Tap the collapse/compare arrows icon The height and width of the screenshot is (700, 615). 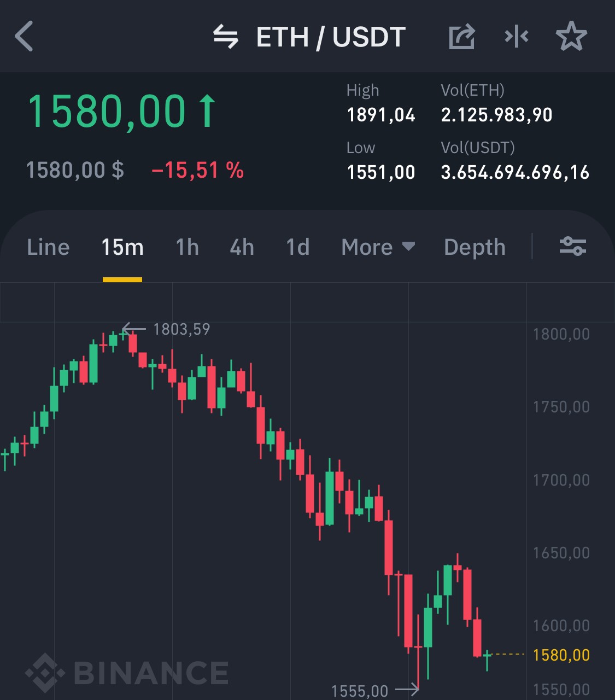pos(517,37)
